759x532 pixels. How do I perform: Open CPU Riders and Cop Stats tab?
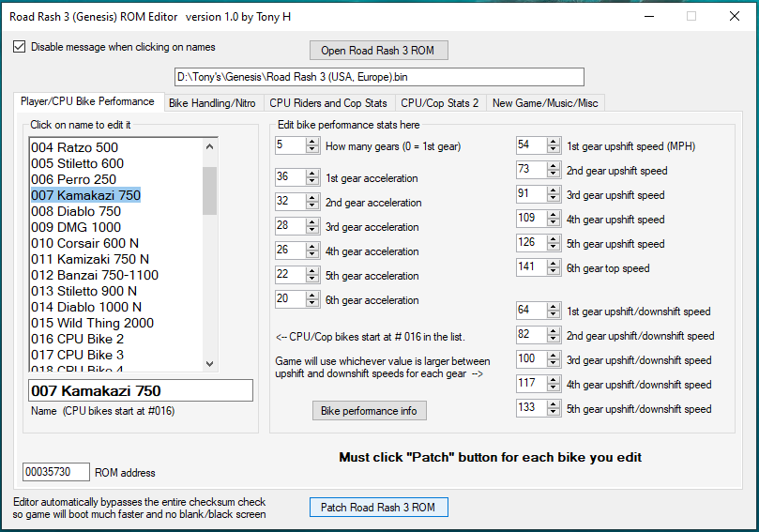tap(327, 103)
